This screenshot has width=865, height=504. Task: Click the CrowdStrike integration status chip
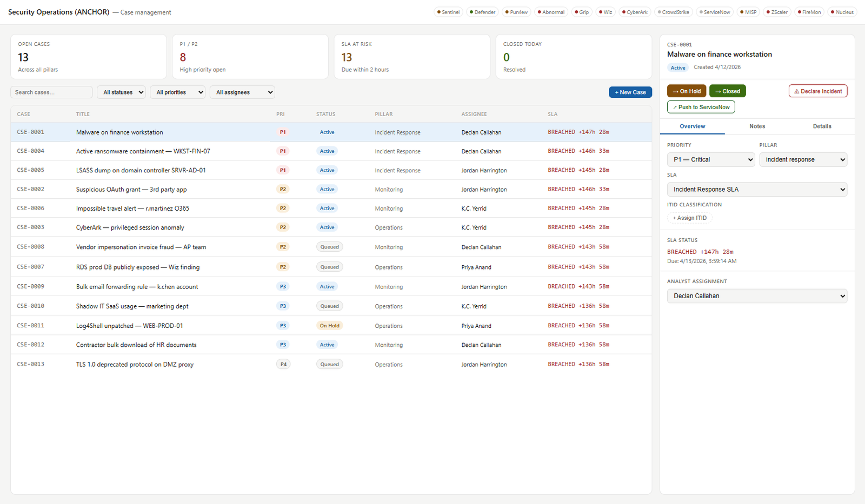click(x=673, y=12)
